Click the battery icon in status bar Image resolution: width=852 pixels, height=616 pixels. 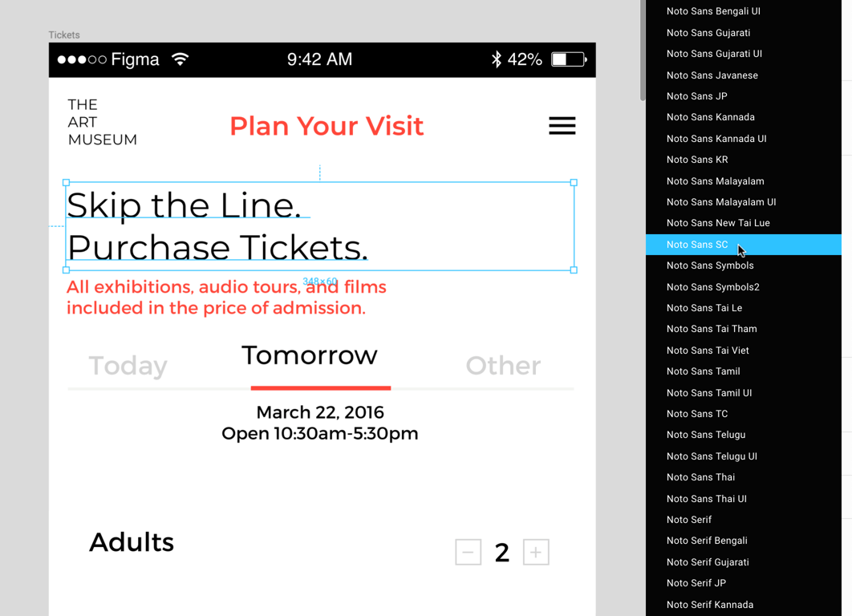(x=568, y=59)
